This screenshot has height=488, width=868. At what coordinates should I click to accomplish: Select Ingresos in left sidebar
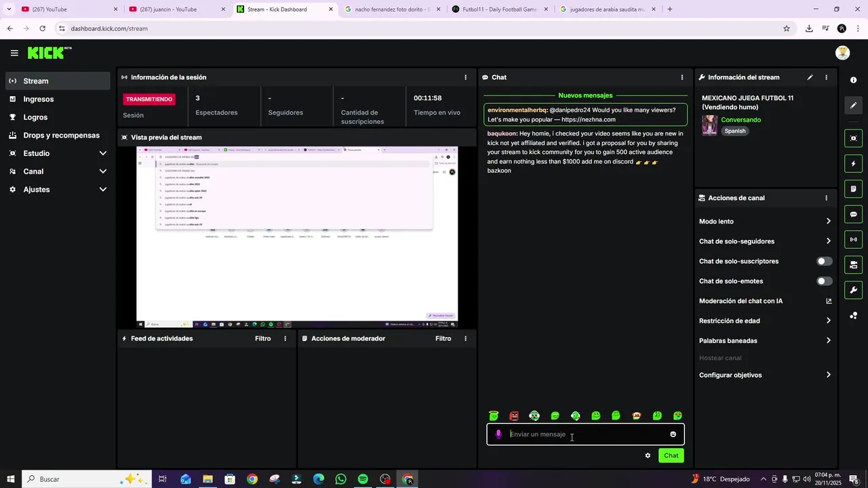pyautogui.click(x=58, y=99)
